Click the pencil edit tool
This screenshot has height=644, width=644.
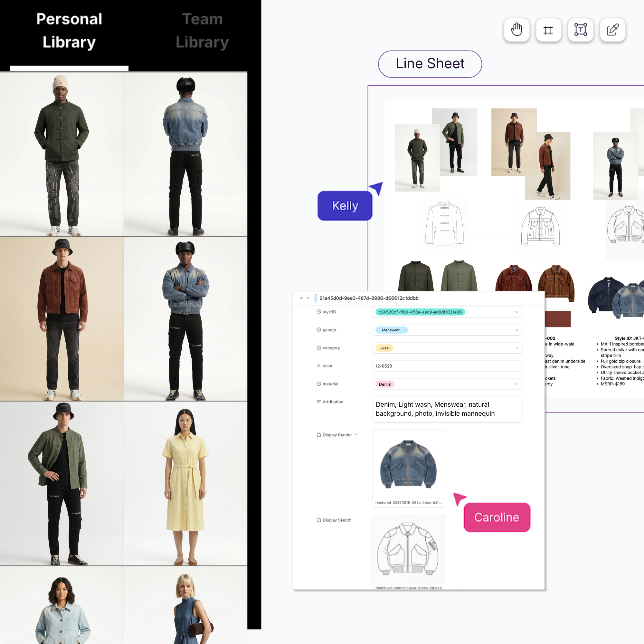[612, 30]
